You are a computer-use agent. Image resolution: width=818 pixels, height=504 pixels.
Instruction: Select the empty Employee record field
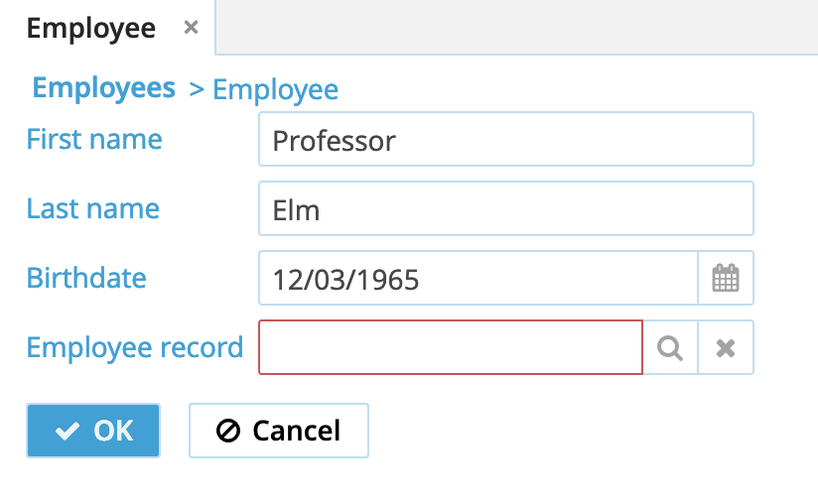[x=451, y=348]
